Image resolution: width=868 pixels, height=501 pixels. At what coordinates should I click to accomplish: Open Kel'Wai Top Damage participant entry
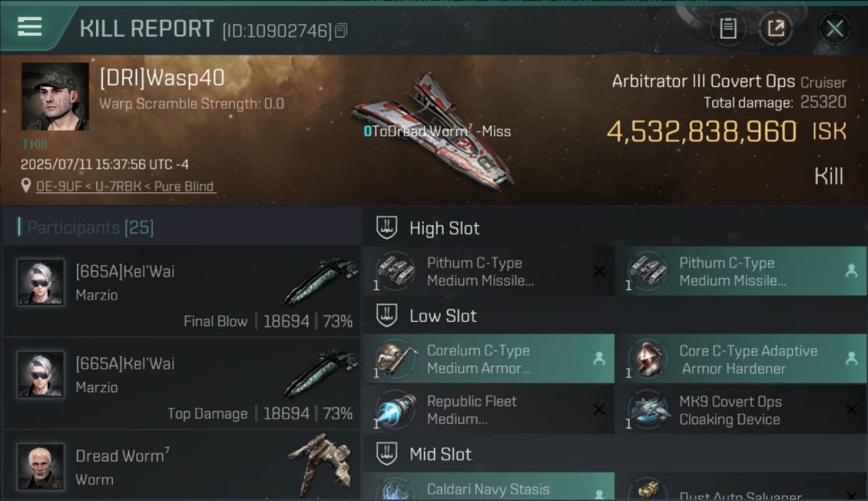pos(181,383)
